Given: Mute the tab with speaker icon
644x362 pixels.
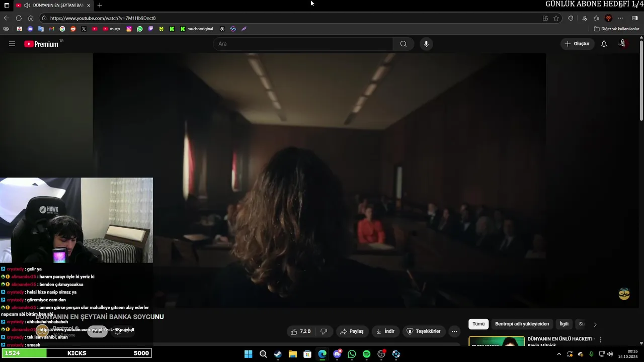Looking at the screenshot, I should (x=27, y=5).
